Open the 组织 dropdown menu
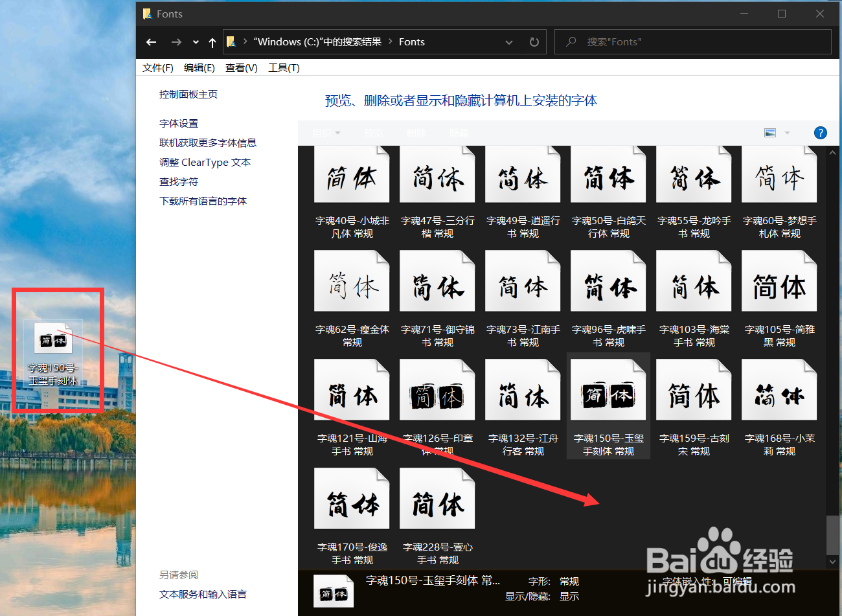The height and width of the screenshot is (616, 842). [x=326, y=132]
